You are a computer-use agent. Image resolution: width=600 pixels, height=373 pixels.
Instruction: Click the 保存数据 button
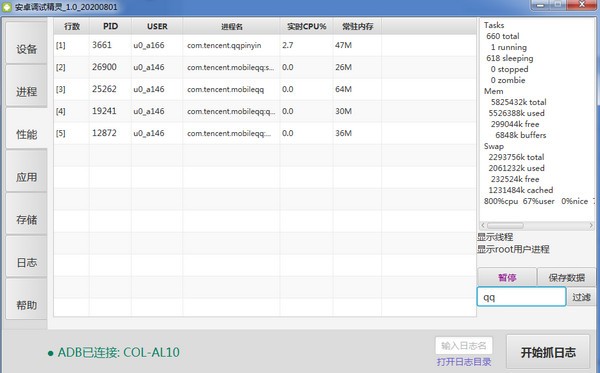coord(566,277)
